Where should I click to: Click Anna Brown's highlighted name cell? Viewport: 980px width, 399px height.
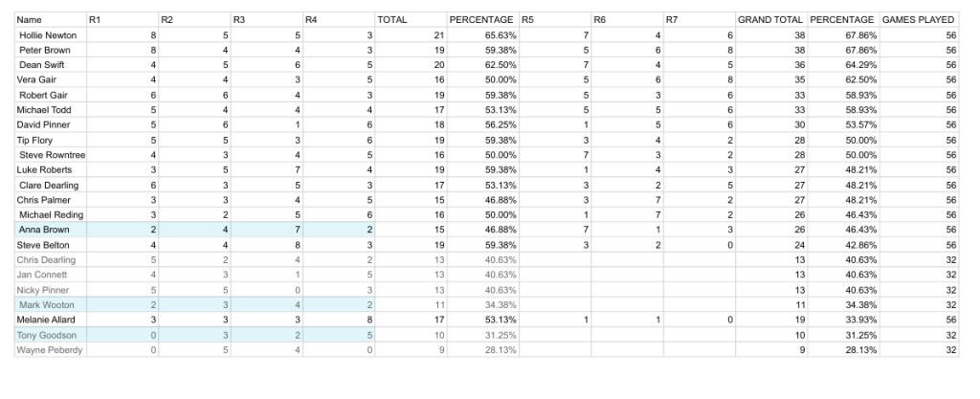[48, 230]
